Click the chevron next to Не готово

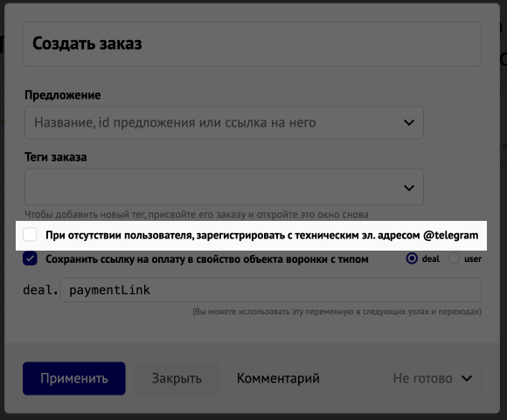click(467, 378)
